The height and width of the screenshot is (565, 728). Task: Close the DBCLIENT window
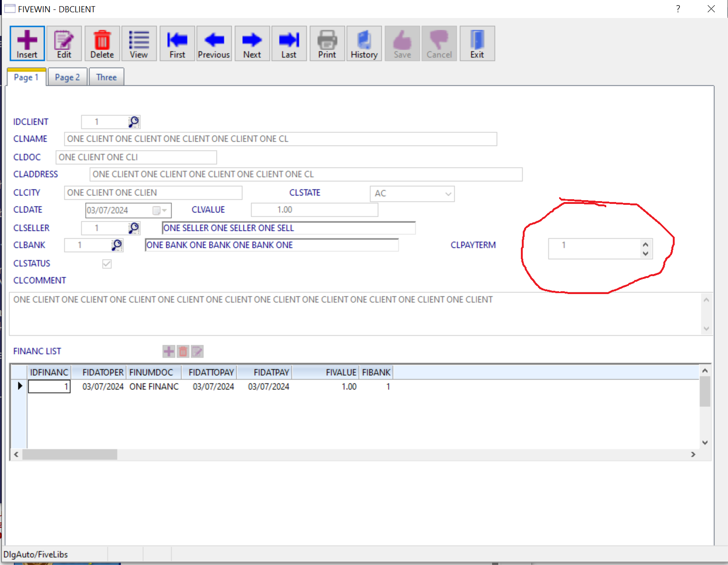coord(711,9)
